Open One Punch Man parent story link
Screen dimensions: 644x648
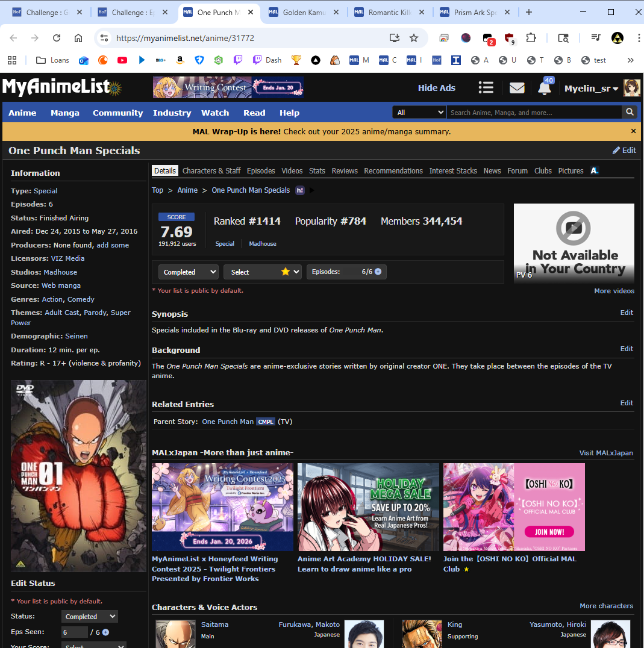coord(228,422)
